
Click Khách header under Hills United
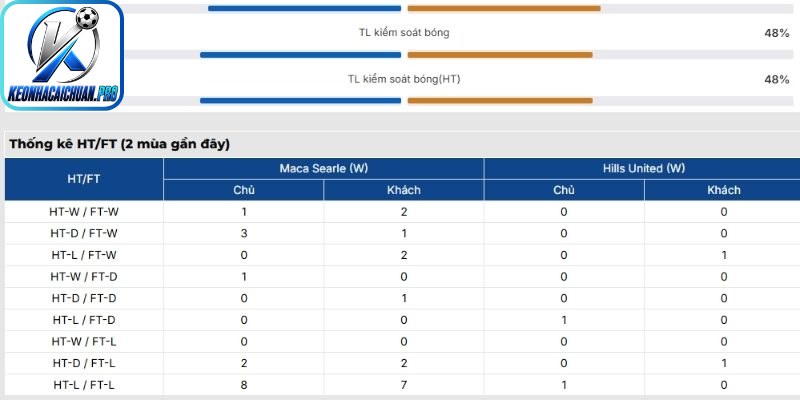(723, 190)
